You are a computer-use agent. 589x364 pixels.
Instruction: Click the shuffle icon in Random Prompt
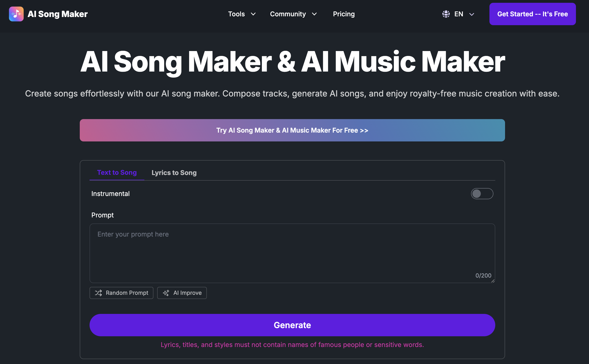[98, 293]
